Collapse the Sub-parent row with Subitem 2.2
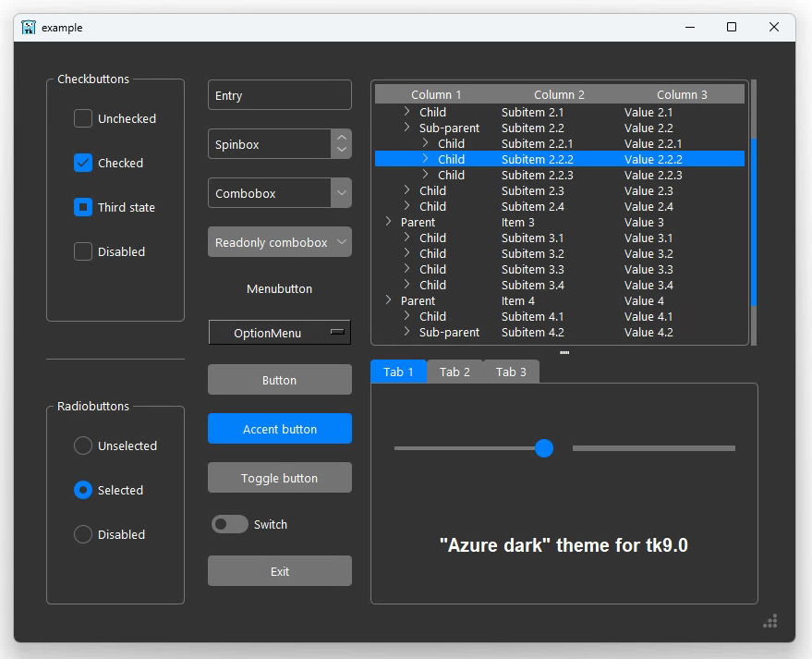 (407, 128)
